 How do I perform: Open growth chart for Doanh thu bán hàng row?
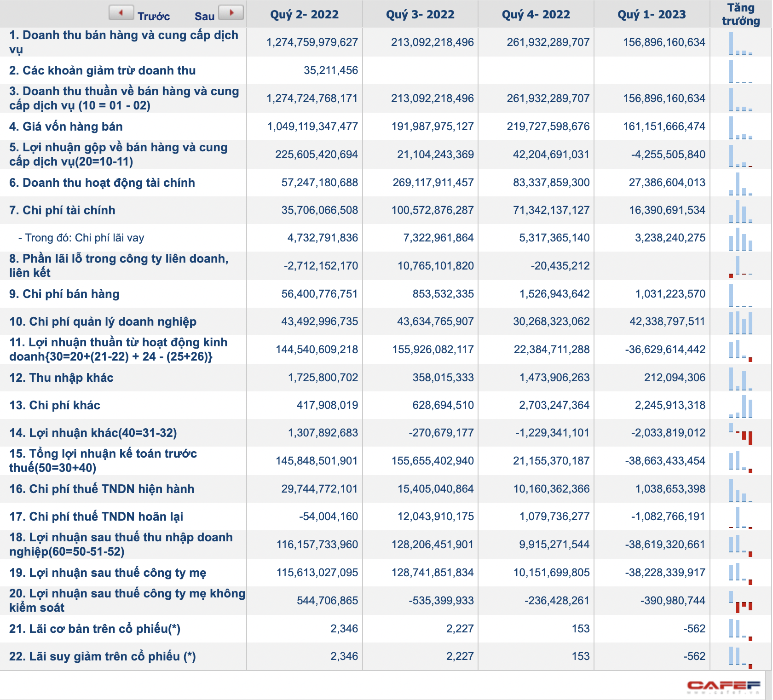click(x=741, y=43)
